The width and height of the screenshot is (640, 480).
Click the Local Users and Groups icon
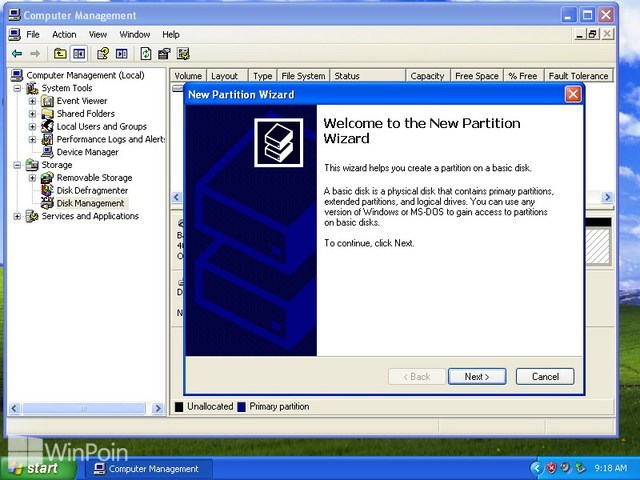[47, 127]
